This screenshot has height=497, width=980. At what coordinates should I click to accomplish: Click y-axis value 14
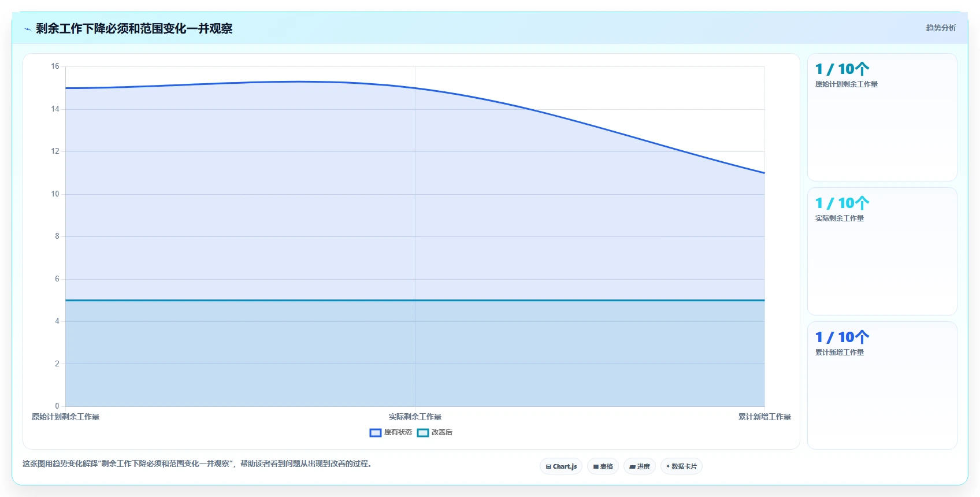click(x=55, y=109)
